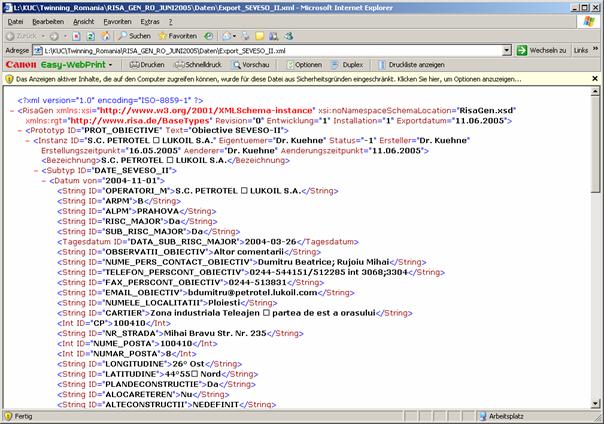Open the Vorschau print preview
The height and width of the screenshot is (424, 604).
(x=249, y=64)
